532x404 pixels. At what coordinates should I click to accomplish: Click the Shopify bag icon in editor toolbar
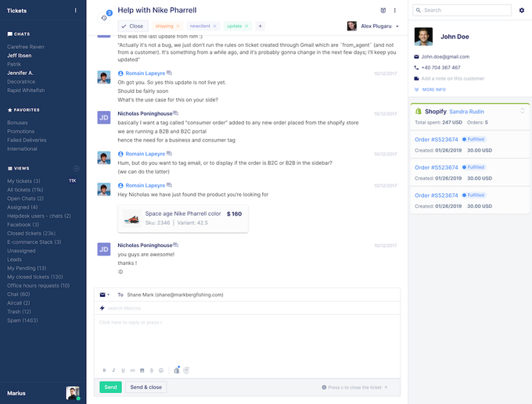click(177, 370)
